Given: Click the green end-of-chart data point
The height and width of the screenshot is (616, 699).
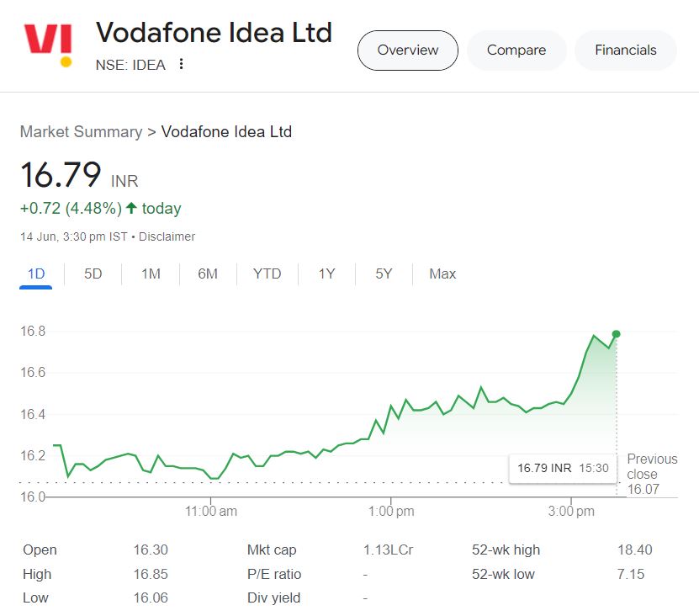Looking at the screenshot, I should (x=617, y=334).
